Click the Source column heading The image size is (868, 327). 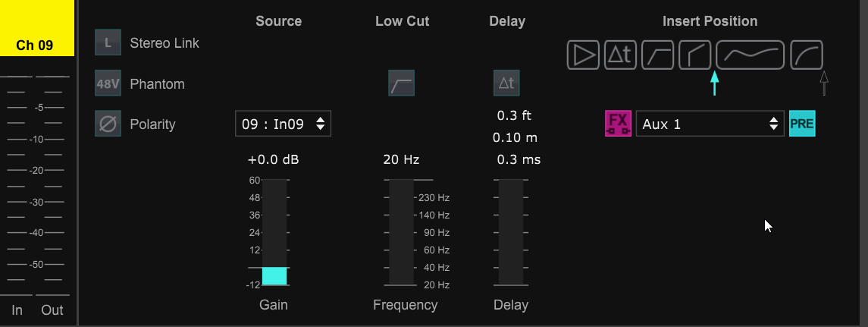[278, 21]
